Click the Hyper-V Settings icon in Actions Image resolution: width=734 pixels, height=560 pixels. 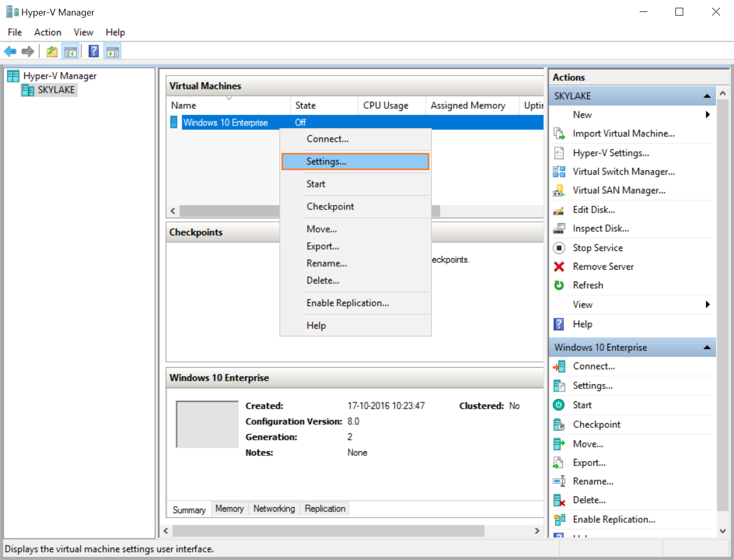pyautogui.click(x=559, y=153)
